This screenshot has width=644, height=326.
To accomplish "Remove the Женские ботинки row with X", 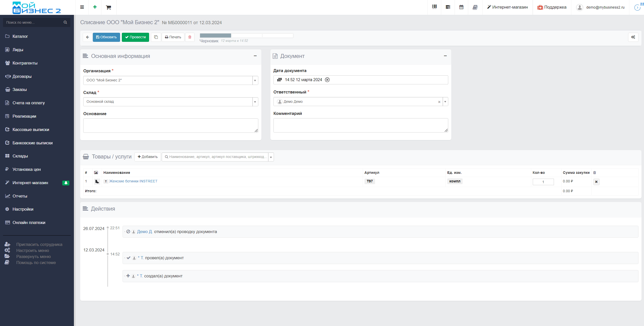I will point(596,182).
